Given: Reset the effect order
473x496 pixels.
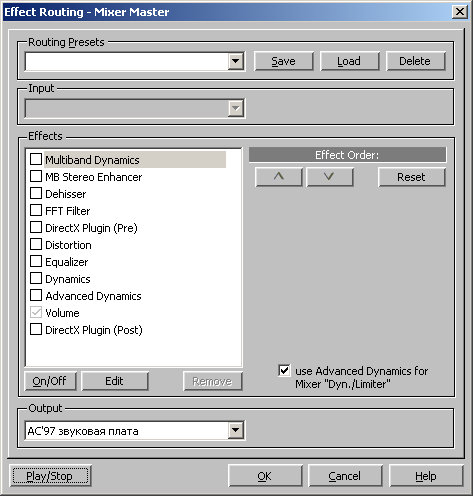Looking at the screenshot, I should [x=412, y=177].
